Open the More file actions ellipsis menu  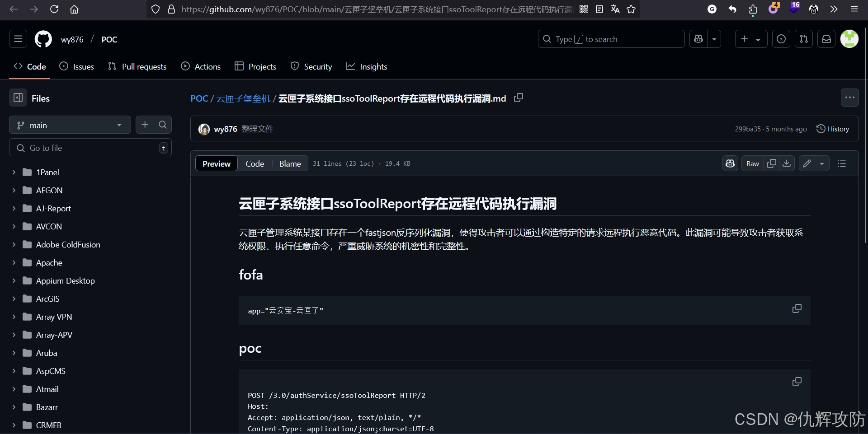850,98
